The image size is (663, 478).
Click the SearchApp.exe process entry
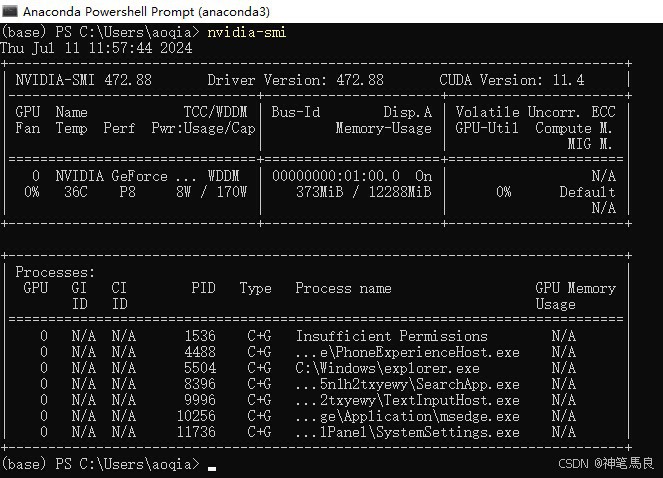click(x=408, y=384)
